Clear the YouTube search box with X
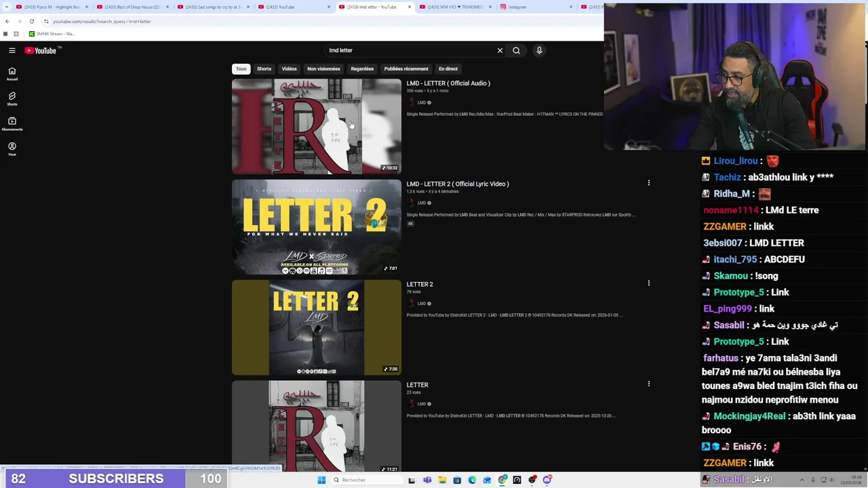The width and height of the screenshot is (868, 488). pos(500,50)
